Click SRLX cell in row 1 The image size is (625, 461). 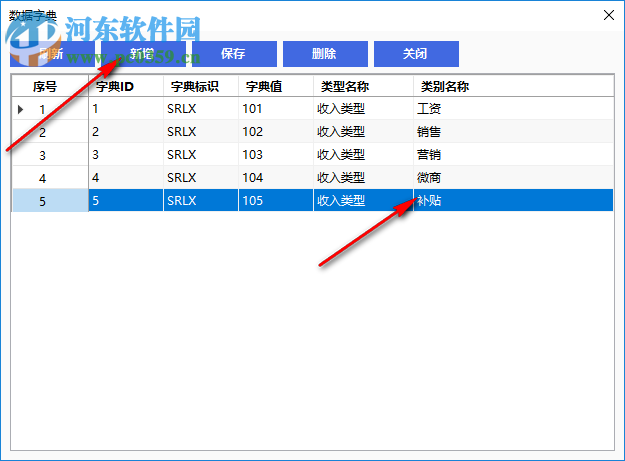coord(201,108)
